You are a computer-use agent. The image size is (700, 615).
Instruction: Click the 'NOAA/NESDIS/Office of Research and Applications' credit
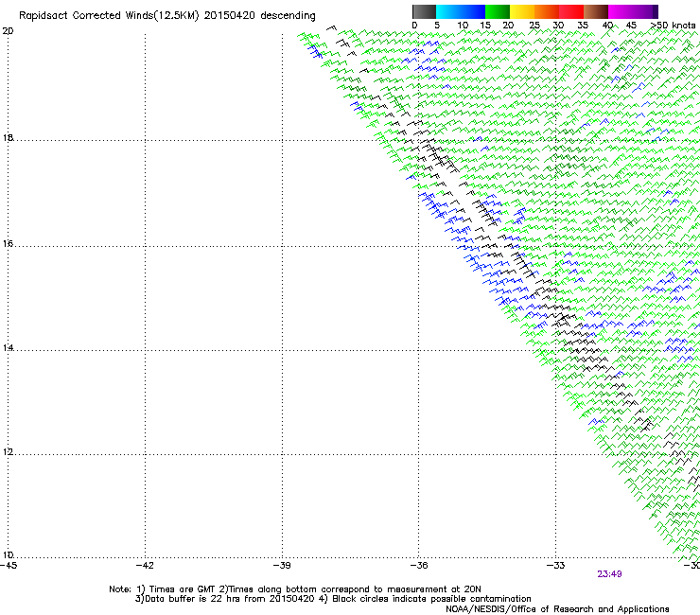(557, 609)
